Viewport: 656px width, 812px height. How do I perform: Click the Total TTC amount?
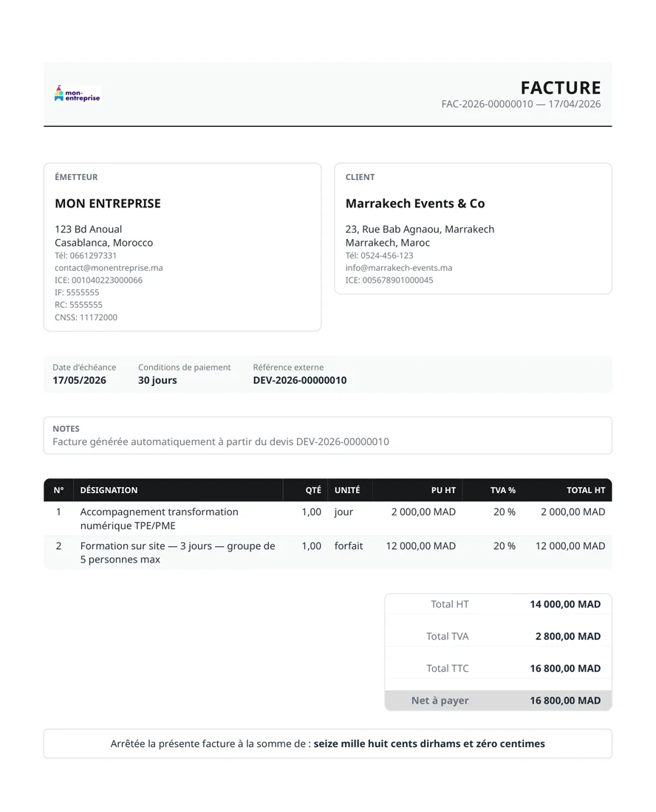tap(566, 667)
